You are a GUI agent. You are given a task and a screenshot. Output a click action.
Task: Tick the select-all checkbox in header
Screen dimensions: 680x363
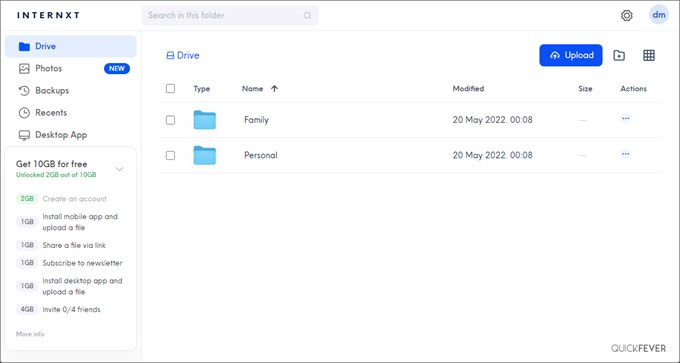170,88
